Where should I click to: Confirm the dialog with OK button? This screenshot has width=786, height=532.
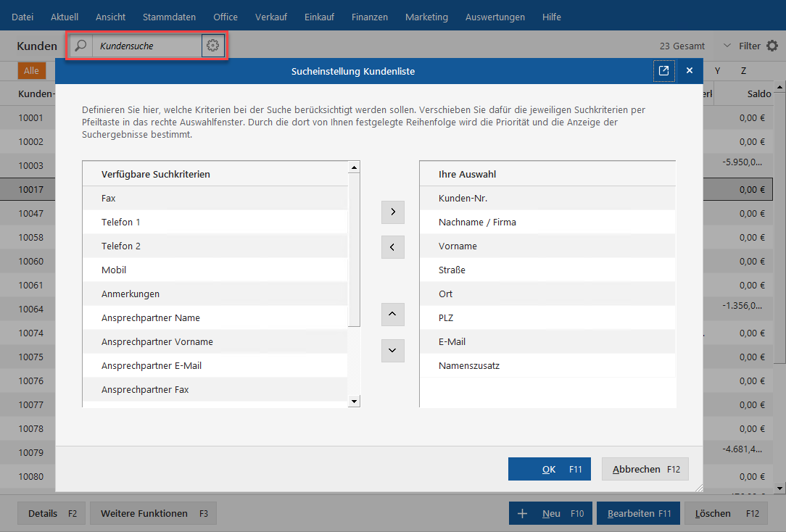549,469
